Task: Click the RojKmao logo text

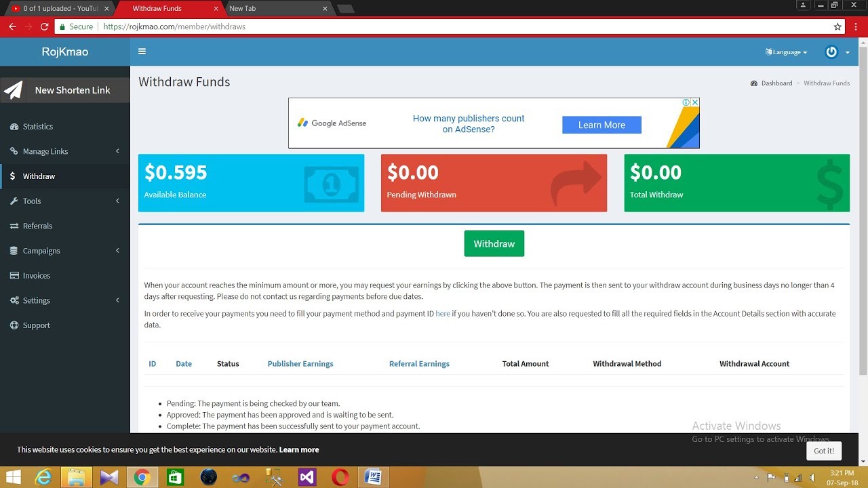Action: click(x=65, y=52)
